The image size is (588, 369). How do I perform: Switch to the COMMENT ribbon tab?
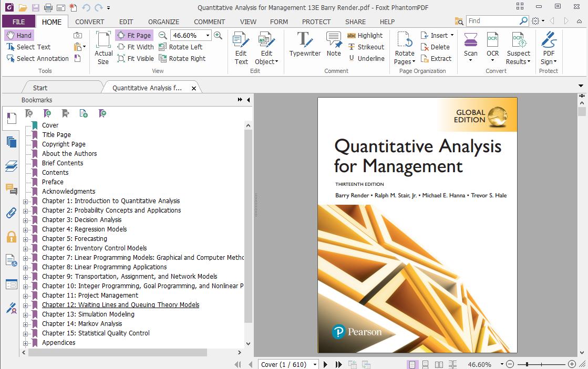point(209,22)
